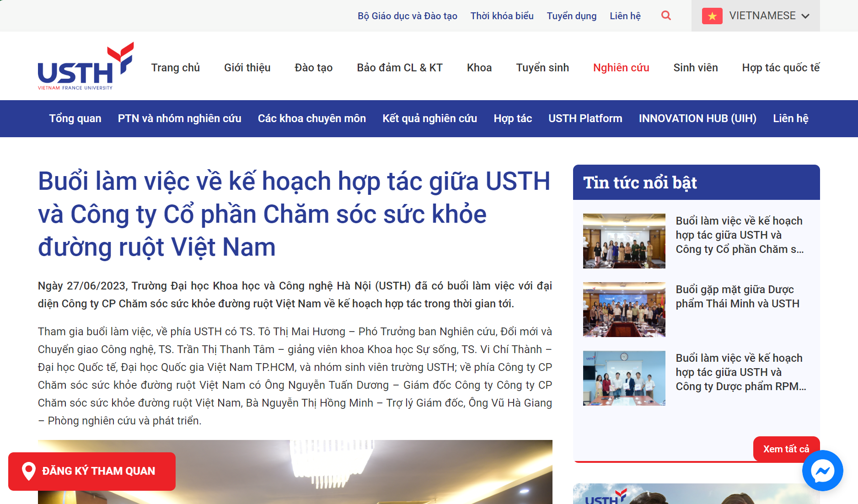Click the Tin tức nổi bật heading

(640, 182)
